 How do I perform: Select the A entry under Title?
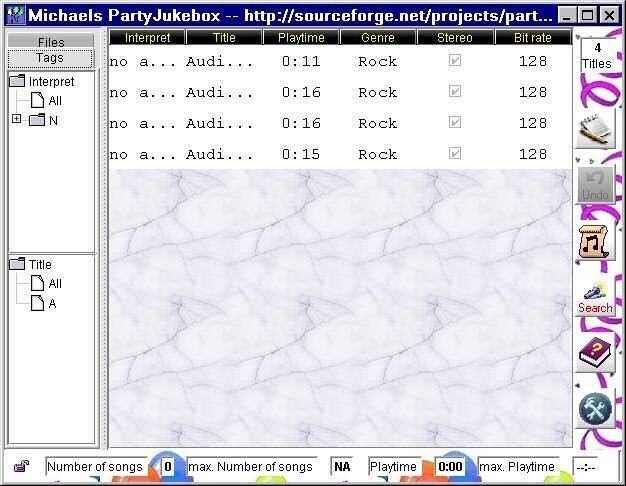point(44,303)
